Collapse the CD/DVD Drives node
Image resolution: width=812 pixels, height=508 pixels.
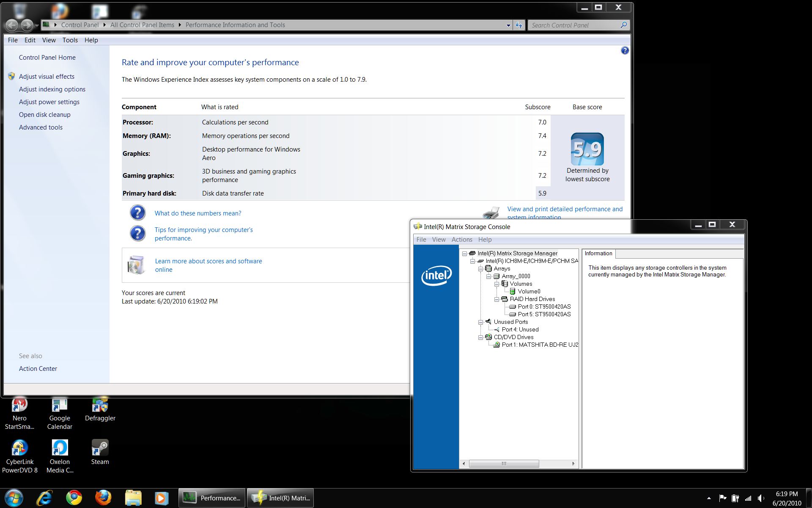coord(480,337)
